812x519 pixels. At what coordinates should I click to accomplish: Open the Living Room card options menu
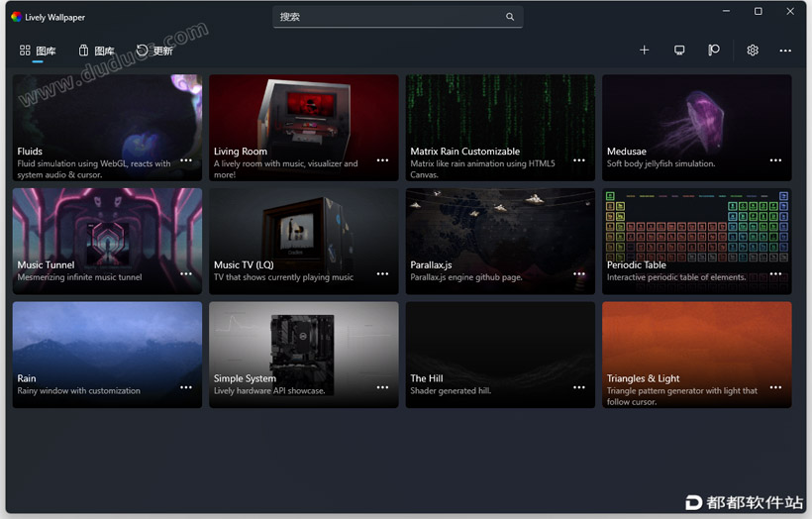pos(382,160)
